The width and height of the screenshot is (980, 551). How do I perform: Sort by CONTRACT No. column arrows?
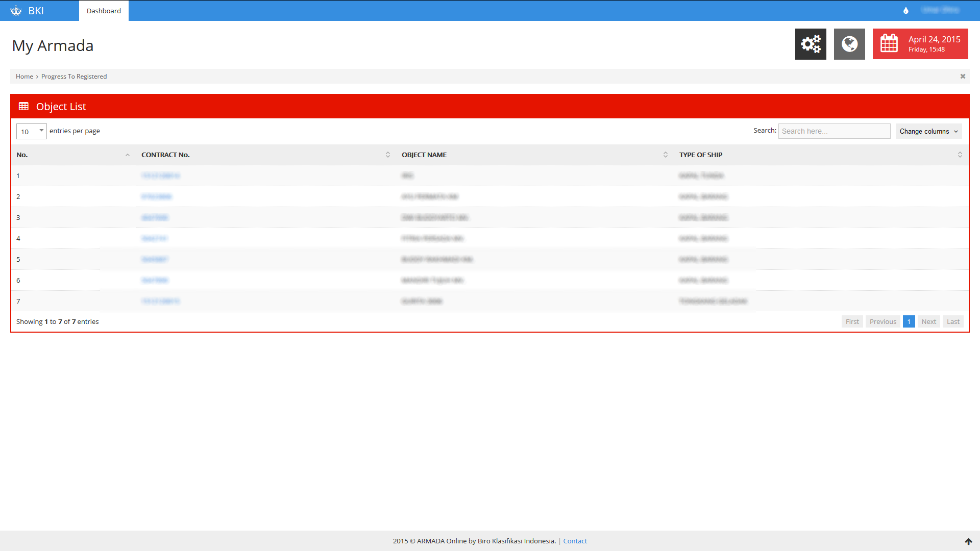pos(387,155)
